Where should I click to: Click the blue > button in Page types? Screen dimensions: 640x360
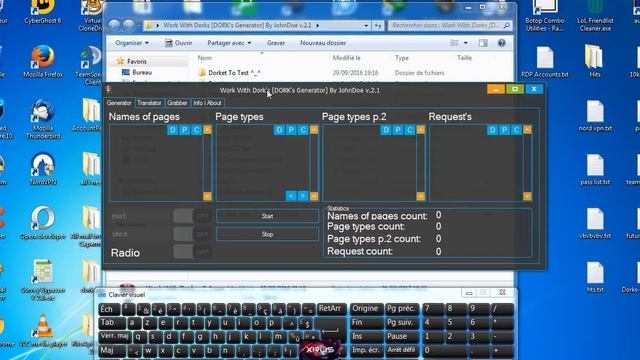click(302, 196)
